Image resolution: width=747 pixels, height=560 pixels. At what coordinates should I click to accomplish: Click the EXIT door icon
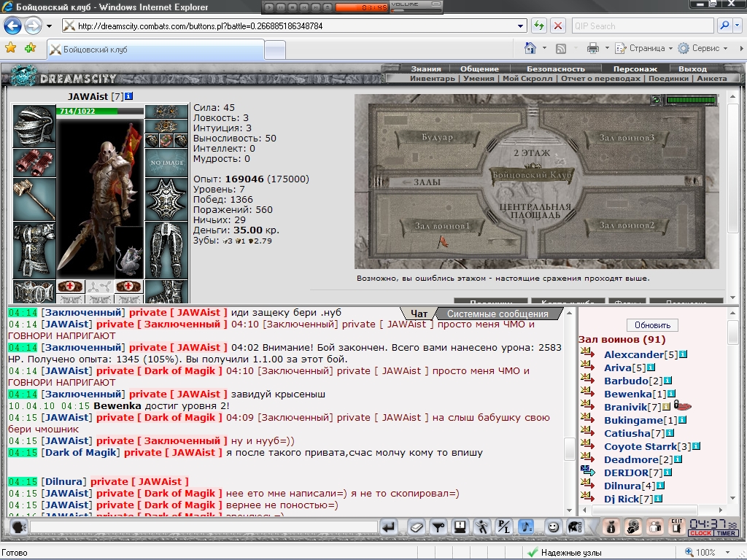pos(676,526)
